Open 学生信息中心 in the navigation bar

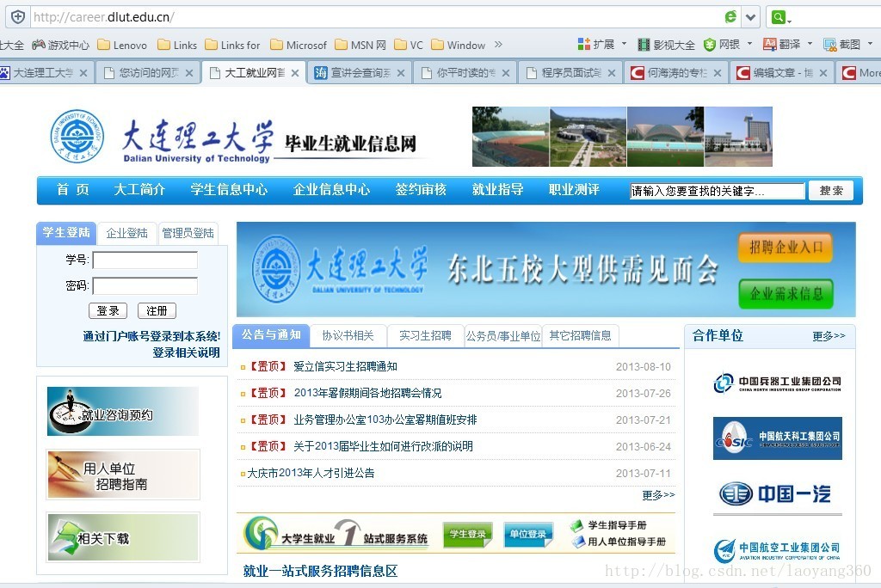click(x=229, y=190)
